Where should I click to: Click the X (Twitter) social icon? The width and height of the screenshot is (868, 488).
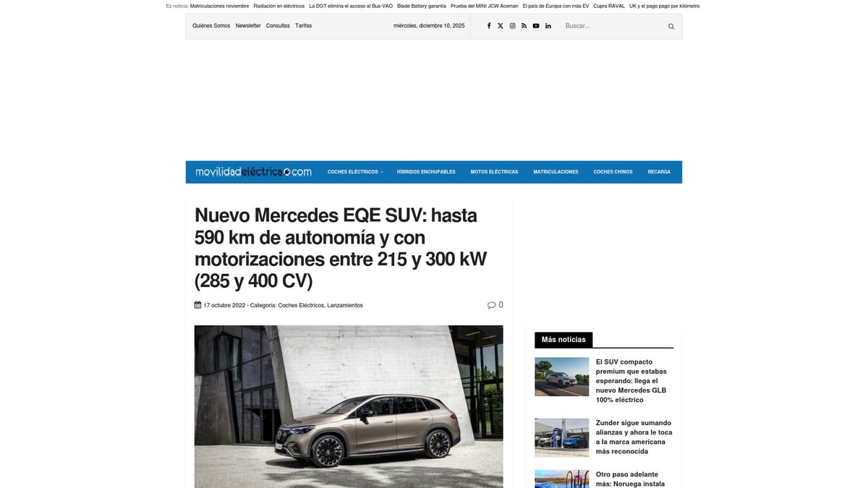pos(501,25)
